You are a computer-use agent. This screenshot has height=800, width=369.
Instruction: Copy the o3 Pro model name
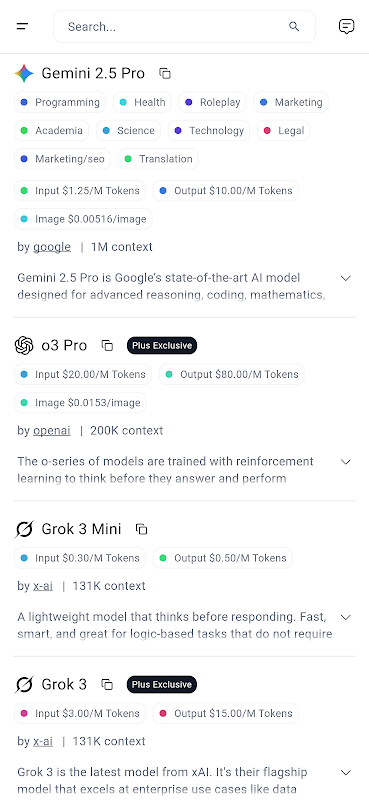click(x=107, y=345)
